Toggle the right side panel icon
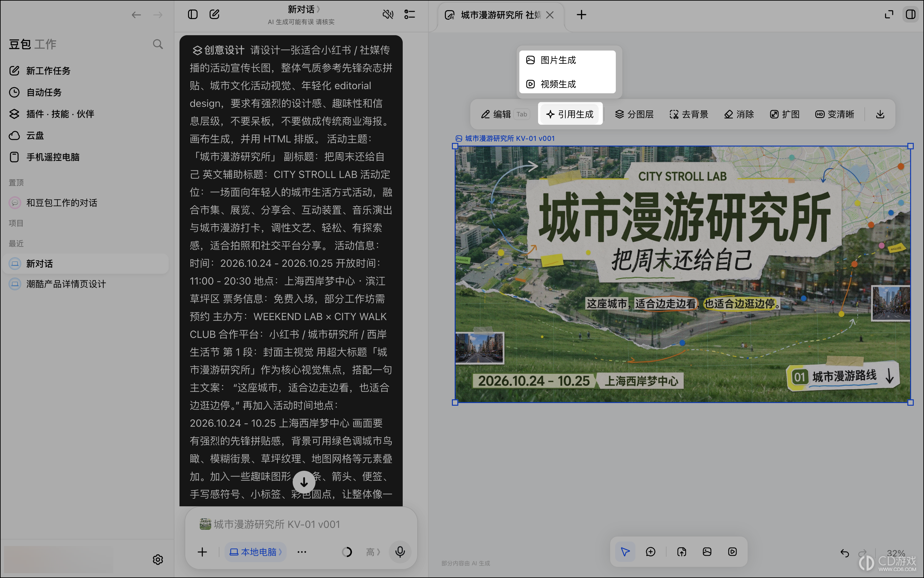This screenshot has width=924, height=578. click(x=911, y=15)
